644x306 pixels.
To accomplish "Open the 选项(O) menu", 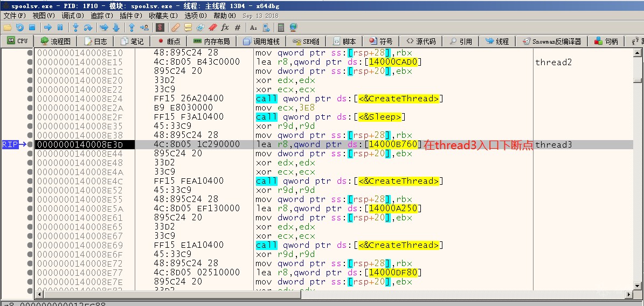I will coord(196,16).
